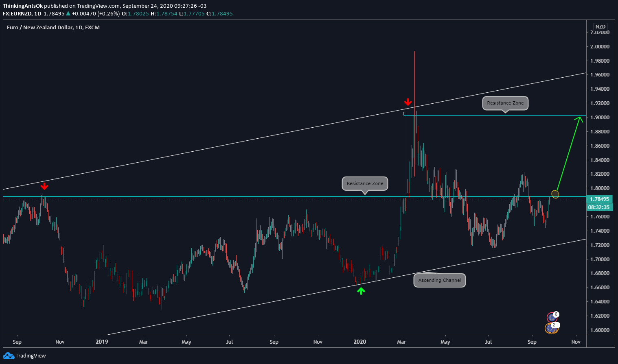The image size is (618, 364).
Task: Select the rightmost 'Nov' time axis label
Action: click(x=576, y=342)
